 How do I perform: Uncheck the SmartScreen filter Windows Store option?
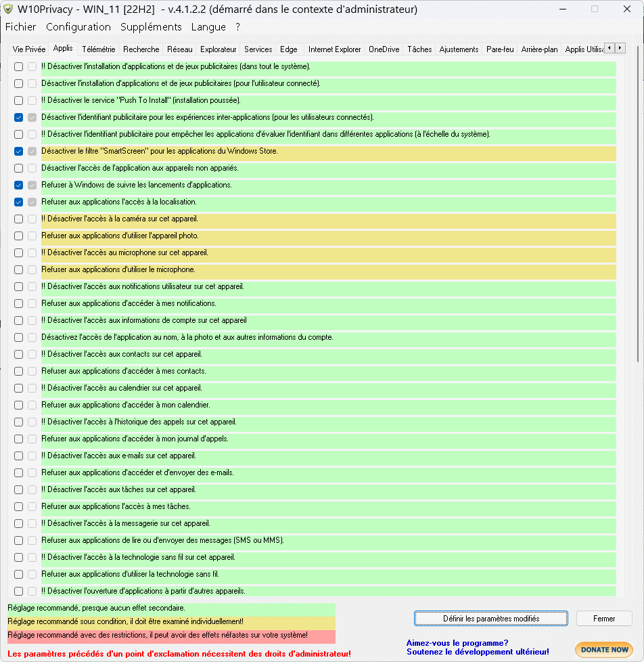point(18,151)
